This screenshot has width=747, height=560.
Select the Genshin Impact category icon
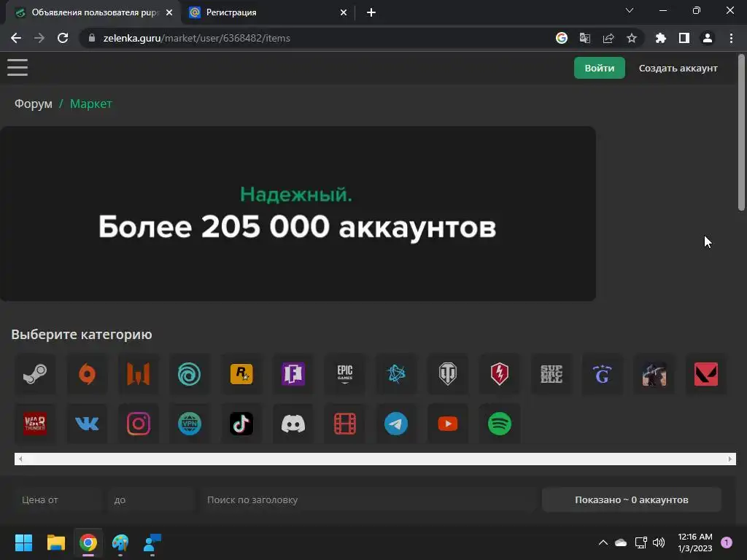tap(603, 374)
